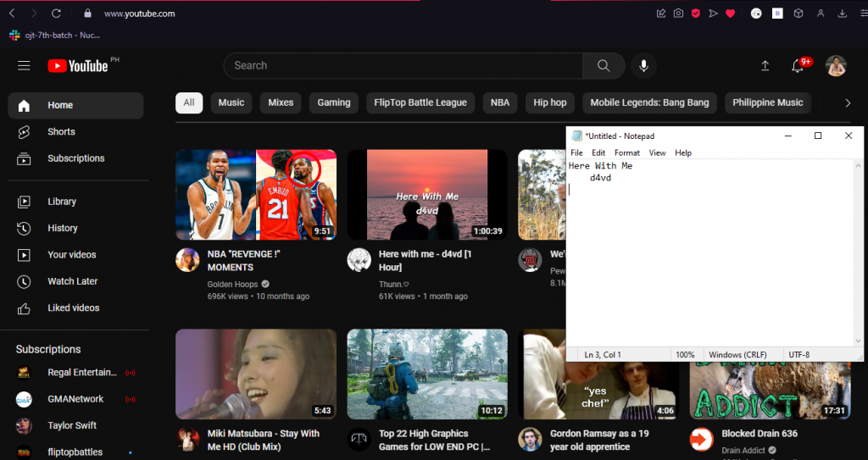Open Notepad's File menu
Image resolution: width=868 pixels, height=460 pixels.
576,152
